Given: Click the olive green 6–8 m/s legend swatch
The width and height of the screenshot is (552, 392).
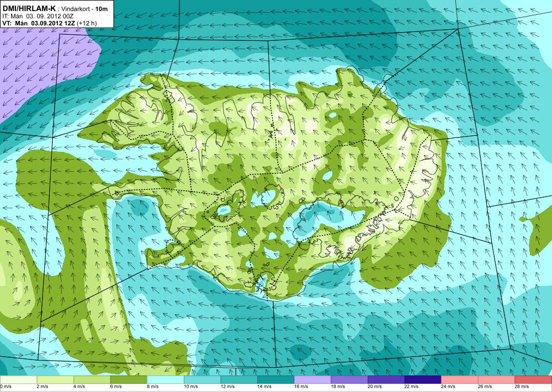Looking at the screenshot, I should [129, 380].
